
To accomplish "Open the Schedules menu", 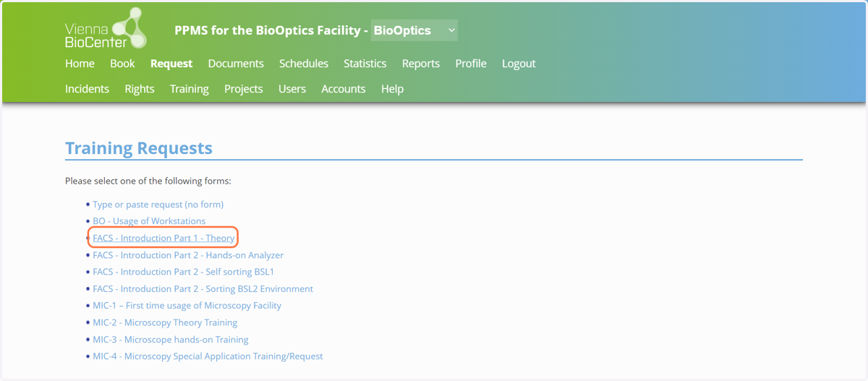I will 304,64.
